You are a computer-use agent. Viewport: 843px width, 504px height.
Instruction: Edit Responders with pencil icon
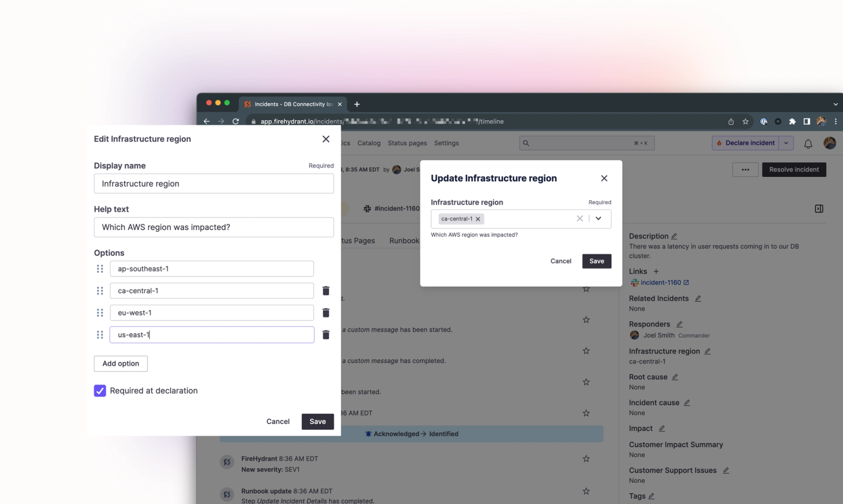pos(679,324)
